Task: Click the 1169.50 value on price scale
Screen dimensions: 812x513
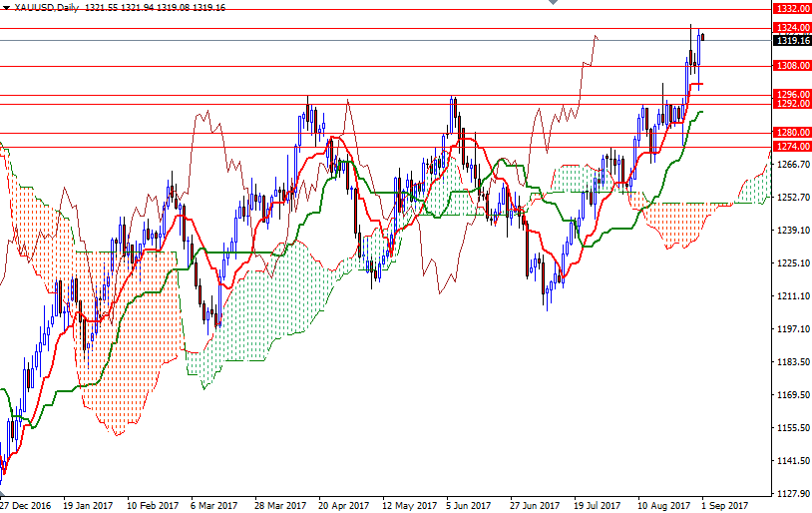Action: click(791, 395)
